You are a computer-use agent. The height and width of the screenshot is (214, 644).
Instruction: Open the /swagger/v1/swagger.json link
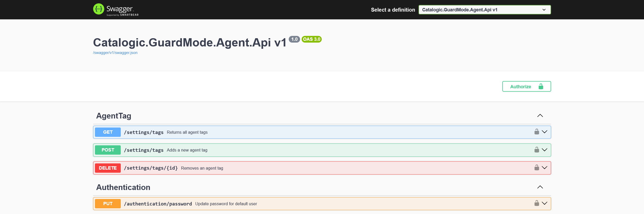115,53
